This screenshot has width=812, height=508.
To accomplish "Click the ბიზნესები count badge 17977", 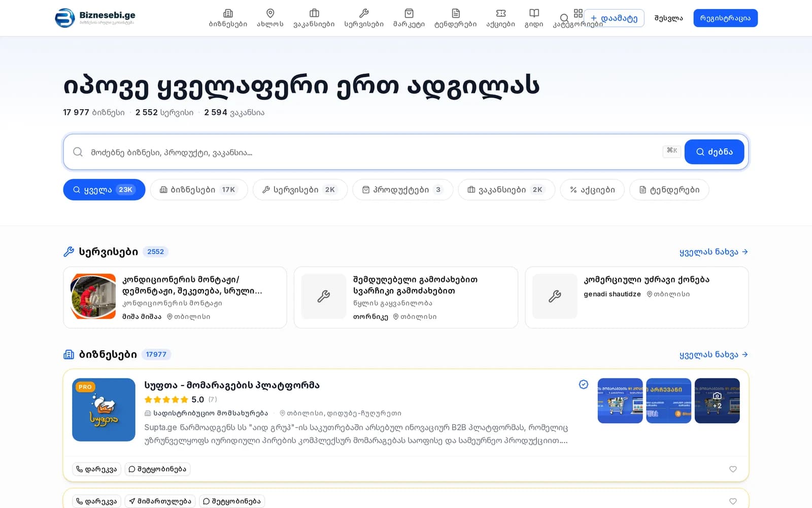I will pos(156,355).
